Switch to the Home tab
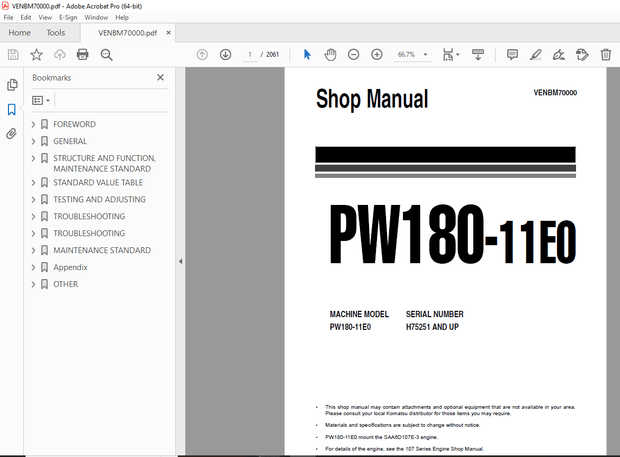 coord(19,33)
